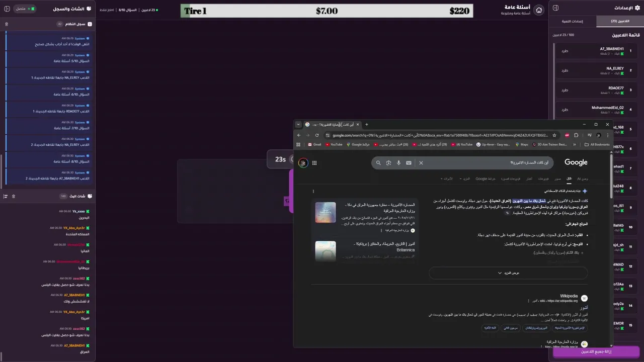
Task: Open the 3D Aim Trainer bookmark
Action: tap(550, 144)
